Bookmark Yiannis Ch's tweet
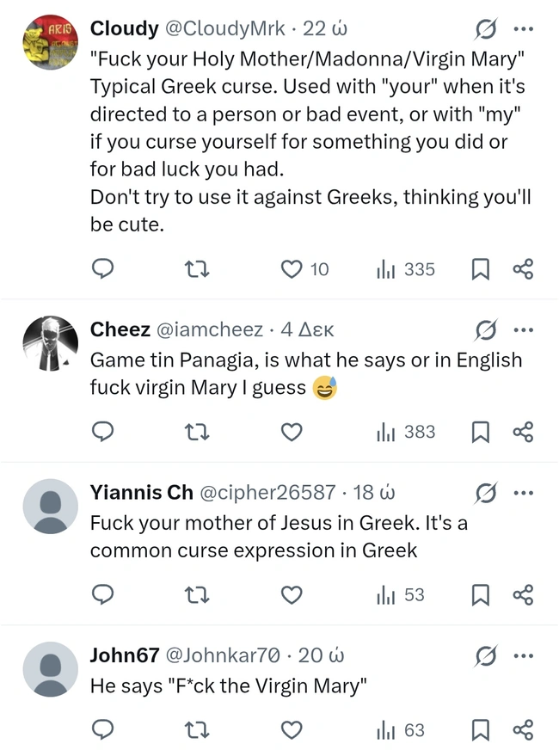 pos(481,594)
